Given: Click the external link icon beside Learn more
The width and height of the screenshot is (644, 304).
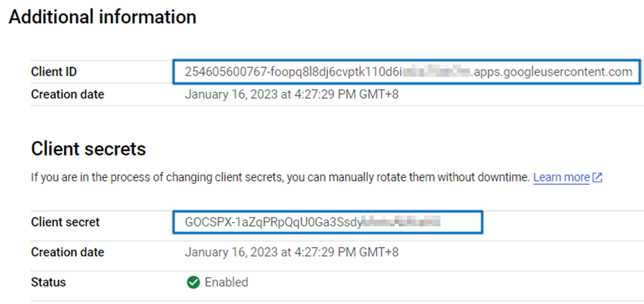Looking at the screenshot, I should pos(597,178).
